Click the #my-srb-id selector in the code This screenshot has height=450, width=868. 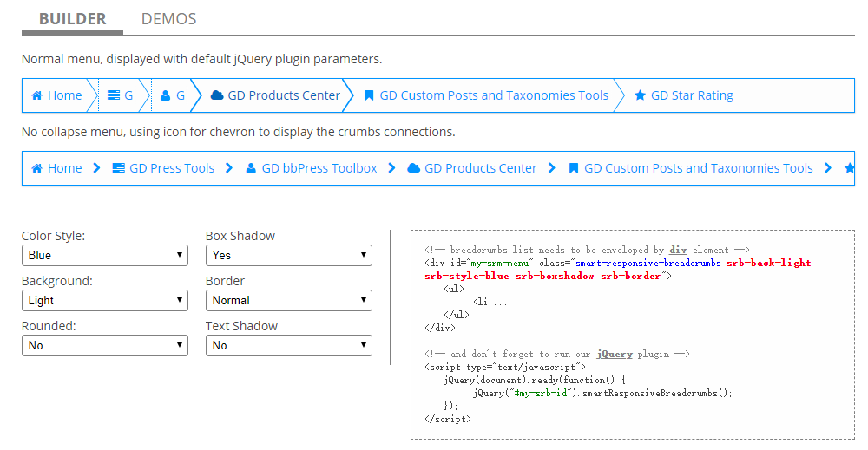pos(541,393)
